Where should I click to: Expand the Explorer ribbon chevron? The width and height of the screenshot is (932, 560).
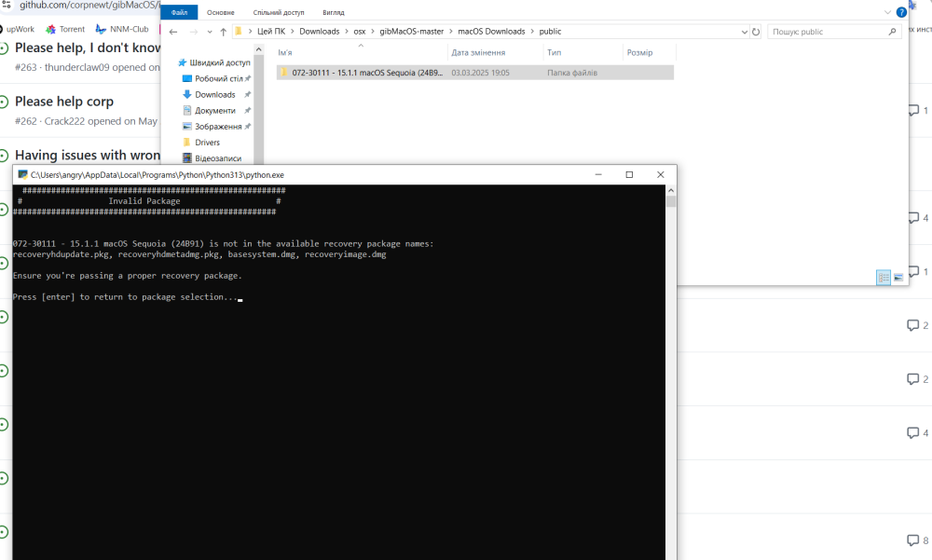pos(887,12)
